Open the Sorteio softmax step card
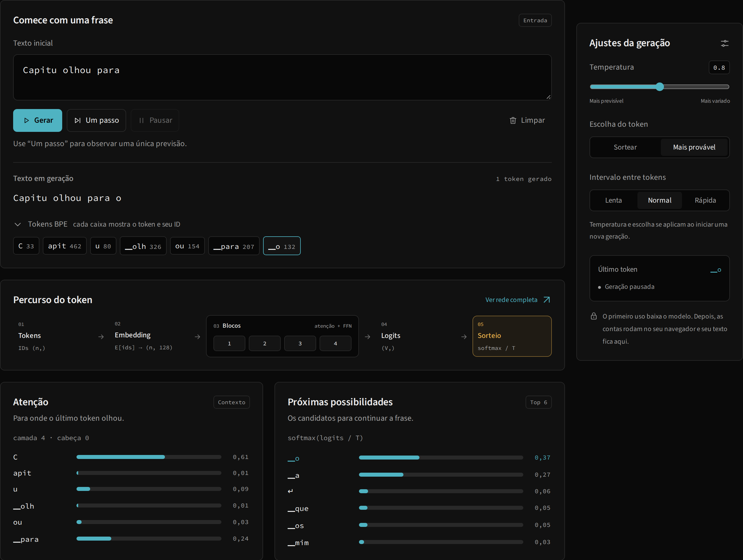Viewport: 743px width, 560px height. 512,336
